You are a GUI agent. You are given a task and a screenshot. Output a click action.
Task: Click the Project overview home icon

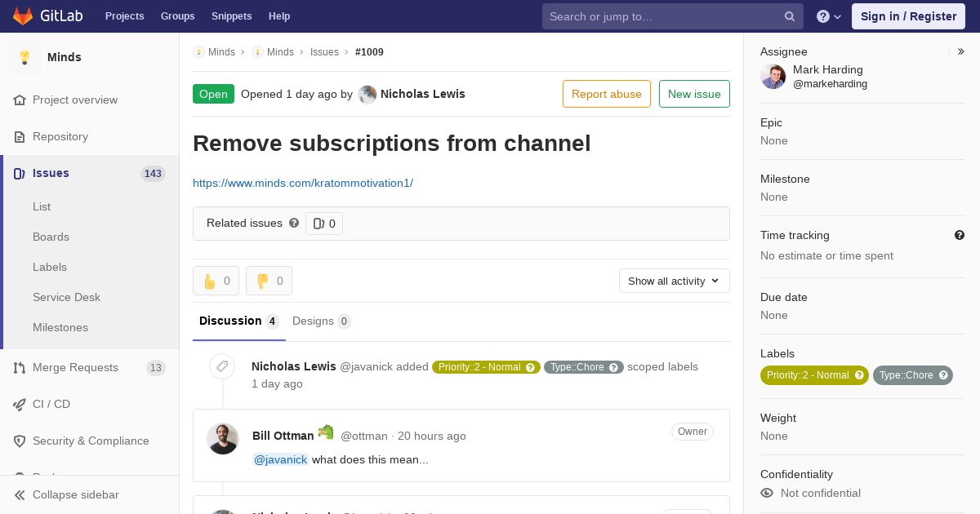coord(20,100)
